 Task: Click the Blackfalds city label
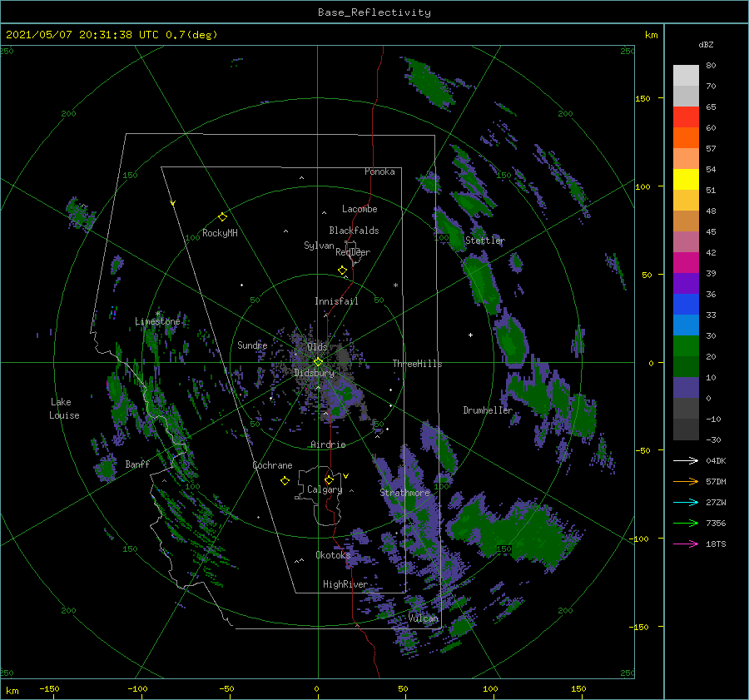click(x=354, y=231)
